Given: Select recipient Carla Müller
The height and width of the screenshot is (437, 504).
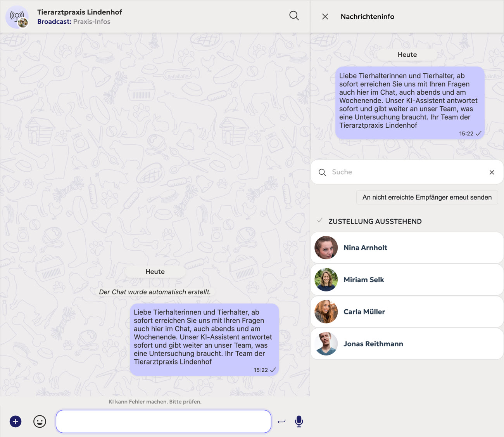Looking at the screenshot, I should [407, 312].
